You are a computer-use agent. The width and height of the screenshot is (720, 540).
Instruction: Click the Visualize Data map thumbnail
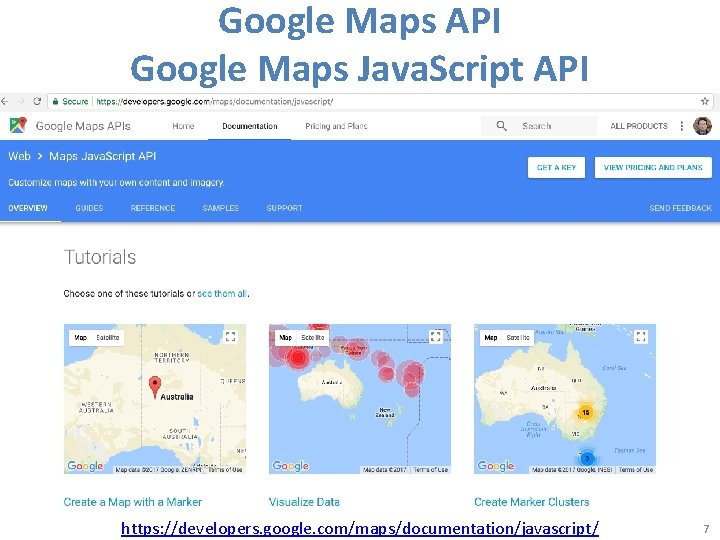pyautogui.click(x=360, y=399)
